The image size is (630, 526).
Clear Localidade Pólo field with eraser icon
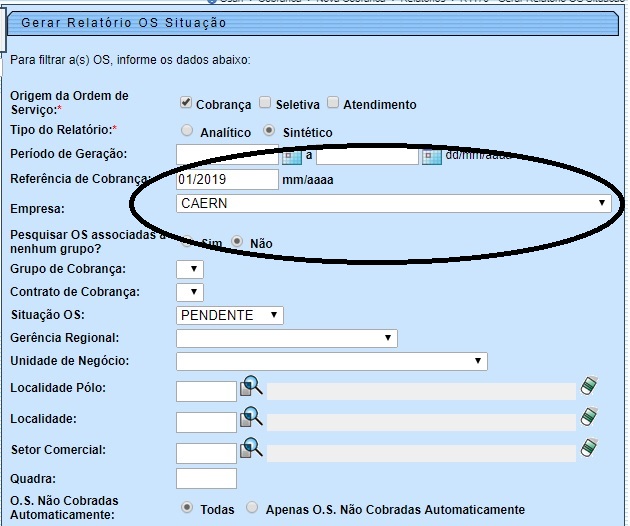point(590,387)
